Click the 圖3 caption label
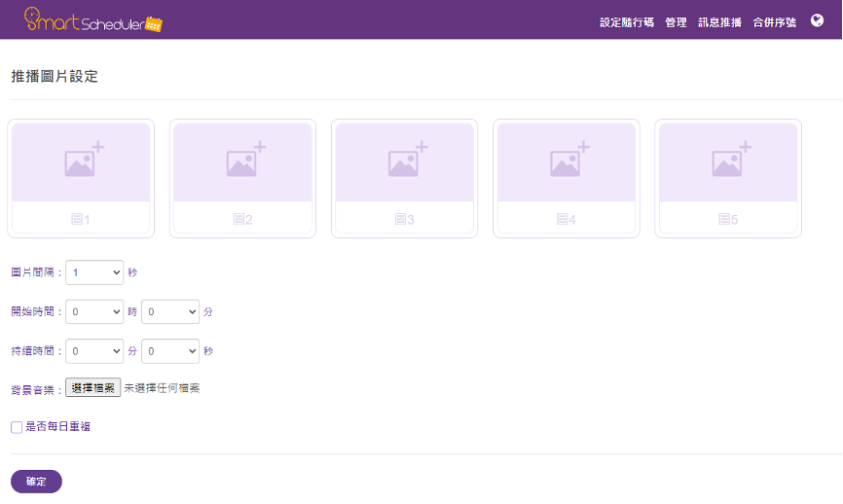Screen dimensions: 843x504 404,219
